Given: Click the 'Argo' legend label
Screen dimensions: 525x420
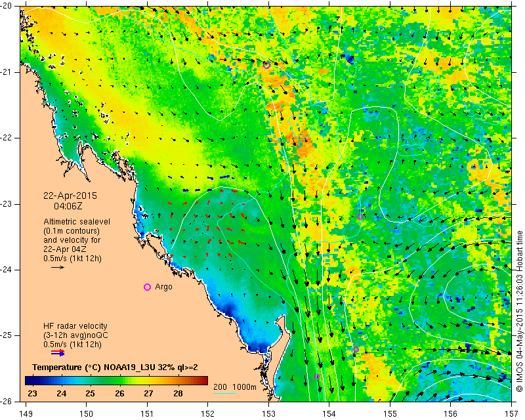Looking at the screenshot, I should (x=163, y=287).
